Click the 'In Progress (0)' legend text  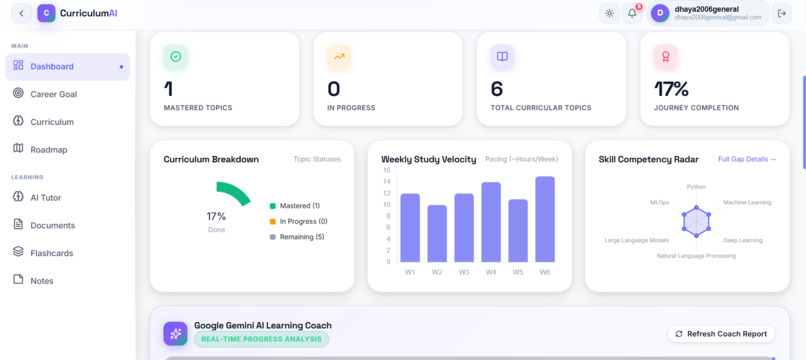click(304, 222)
